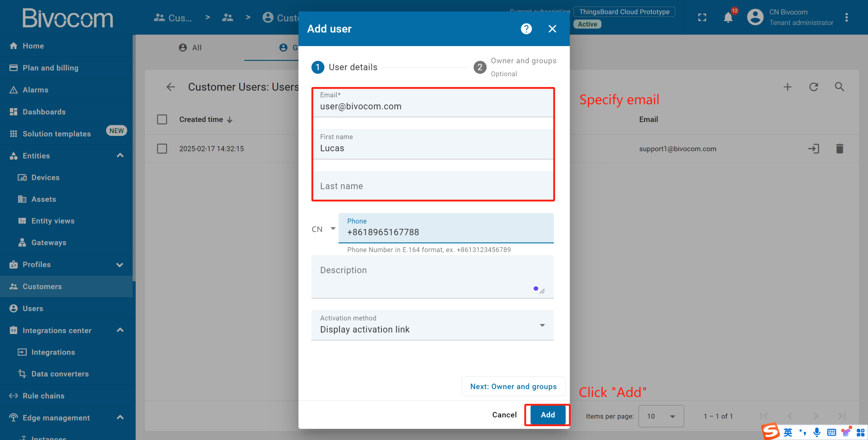Check the row checkbox for 2025-02-17 entry
The height and width of the screenshot is (440, 868).
pyautogui.click(x=162, y=149)
